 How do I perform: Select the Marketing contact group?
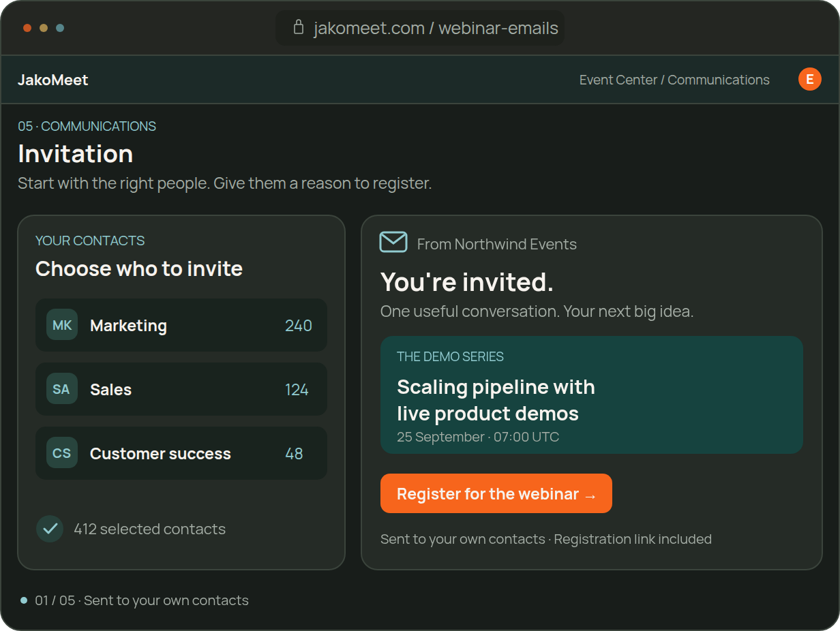click(181, 325)
